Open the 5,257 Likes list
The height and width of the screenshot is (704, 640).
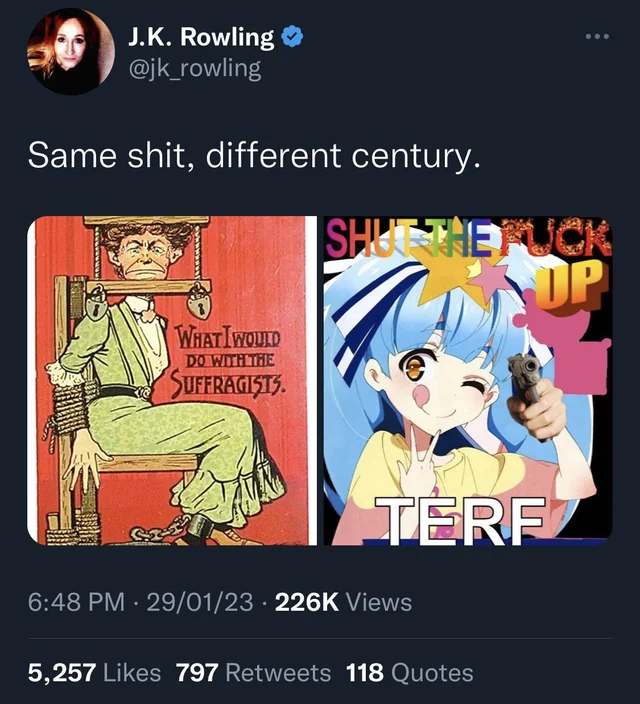(94, 673)
